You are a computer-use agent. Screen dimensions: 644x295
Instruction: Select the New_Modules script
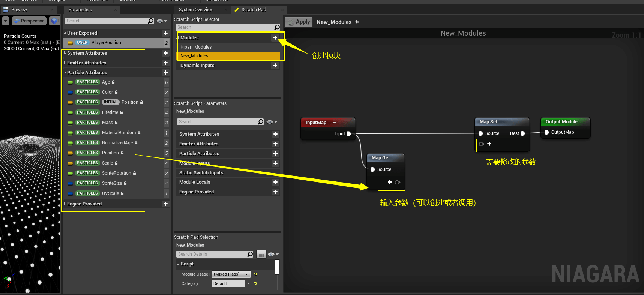click(x=228, y=56)
